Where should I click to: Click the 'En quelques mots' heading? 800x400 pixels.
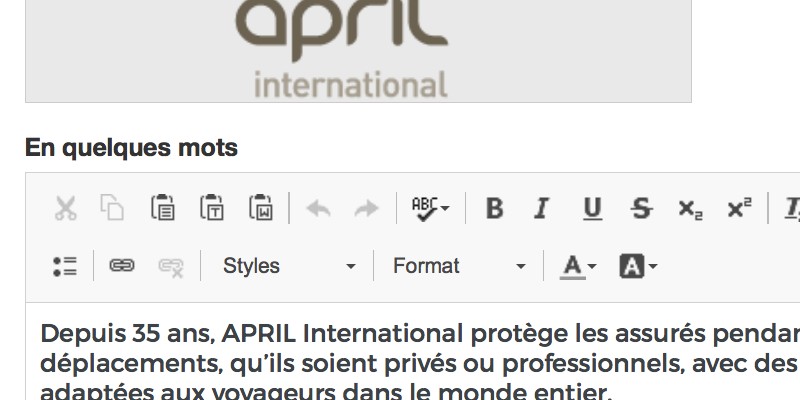tap(131, 148)
